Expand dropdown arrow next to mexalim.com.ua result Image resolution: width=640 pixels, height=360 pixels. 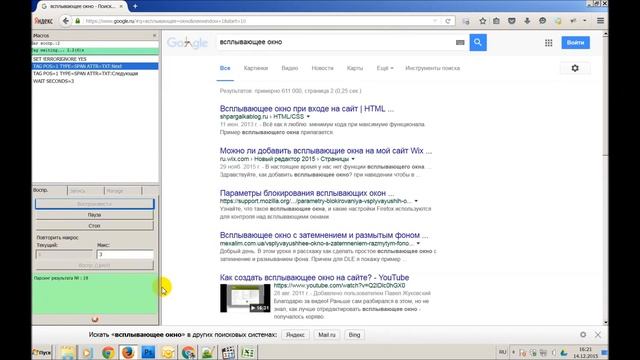[x=418, y=243]
